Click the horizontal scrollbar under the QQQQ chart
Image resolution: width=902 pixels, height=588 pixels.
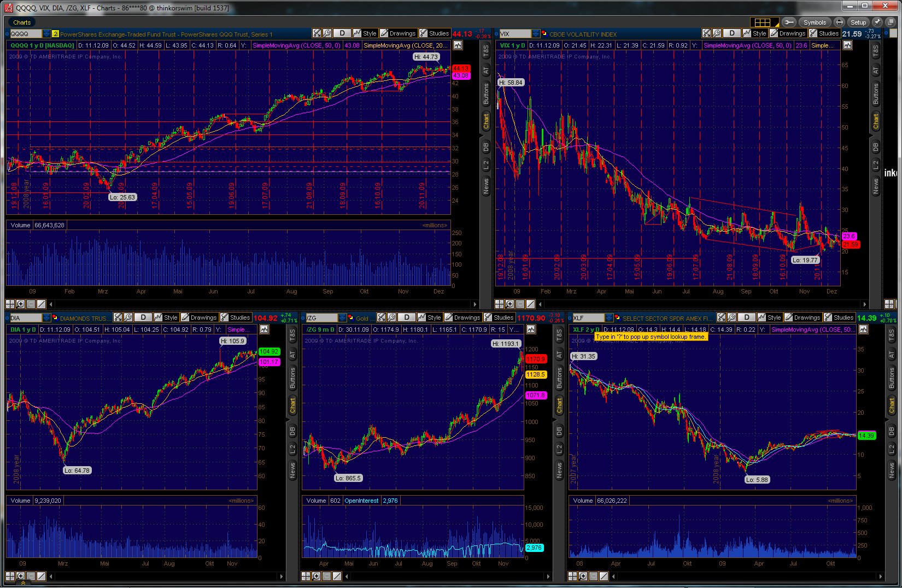coord(262,304)
